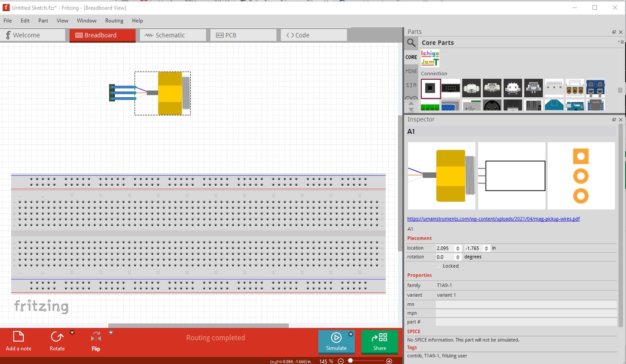Viewport: 626px width, 364px height.
Task: Select the MINE parts bin tab
Action: pyautogui.click(x=411, y=71)
